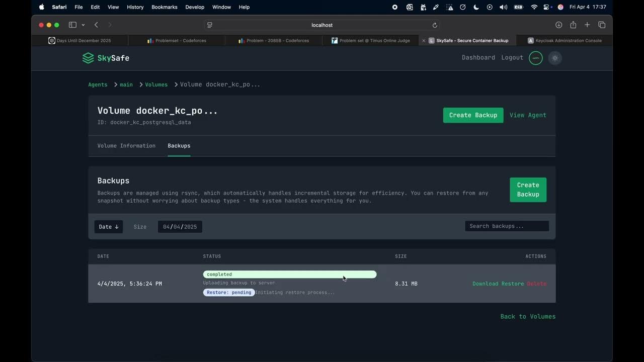Toggle the theme with the sun icon

coord(554,58)
